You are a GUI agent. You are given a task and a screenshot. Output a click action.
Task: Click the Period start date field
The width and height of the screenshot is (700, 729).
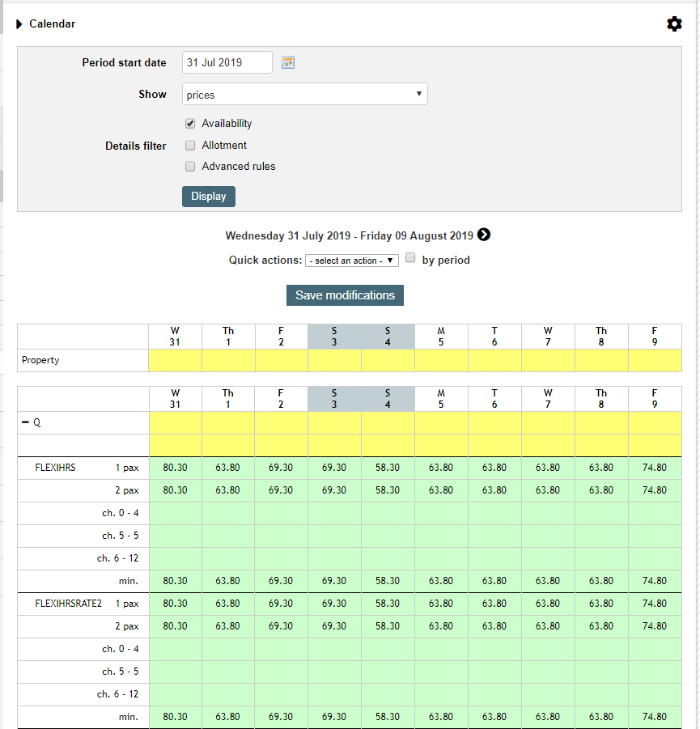pyautogui.click(x=227, y=61)
